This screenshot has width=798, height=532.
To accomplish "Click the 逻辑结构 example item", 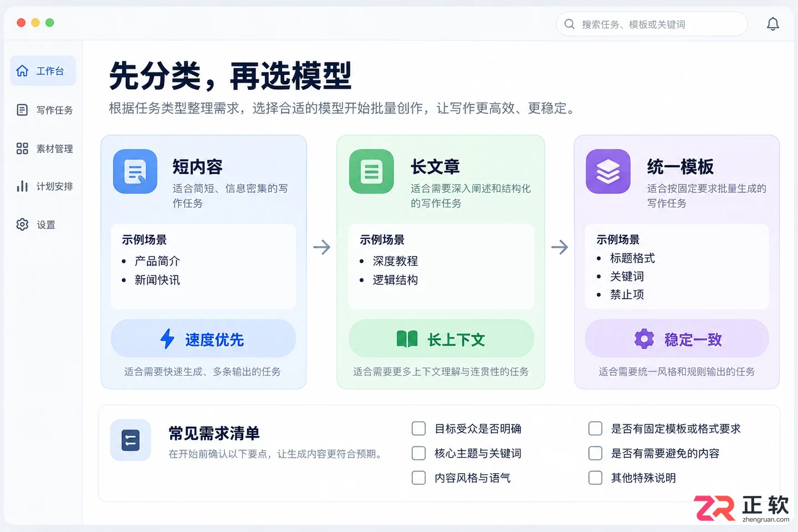I will pyautogui.click(x=395, y=280).
